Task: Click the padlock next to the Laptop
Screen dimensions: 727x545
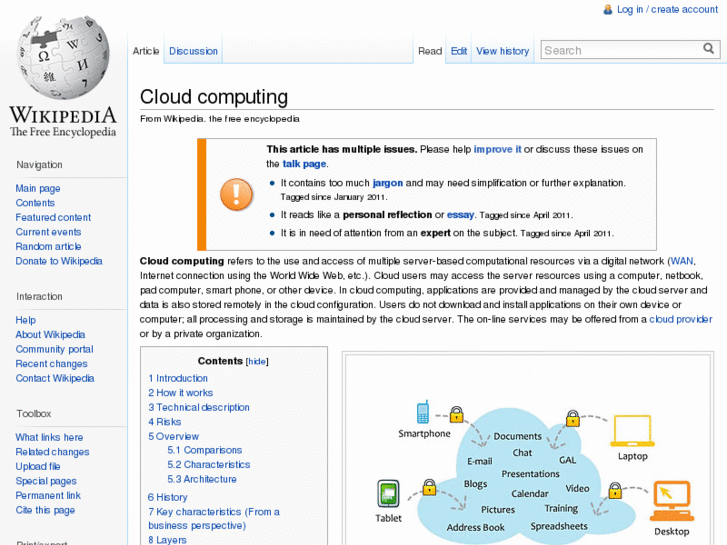Action: pyautogui.click(x=573, y=418)
